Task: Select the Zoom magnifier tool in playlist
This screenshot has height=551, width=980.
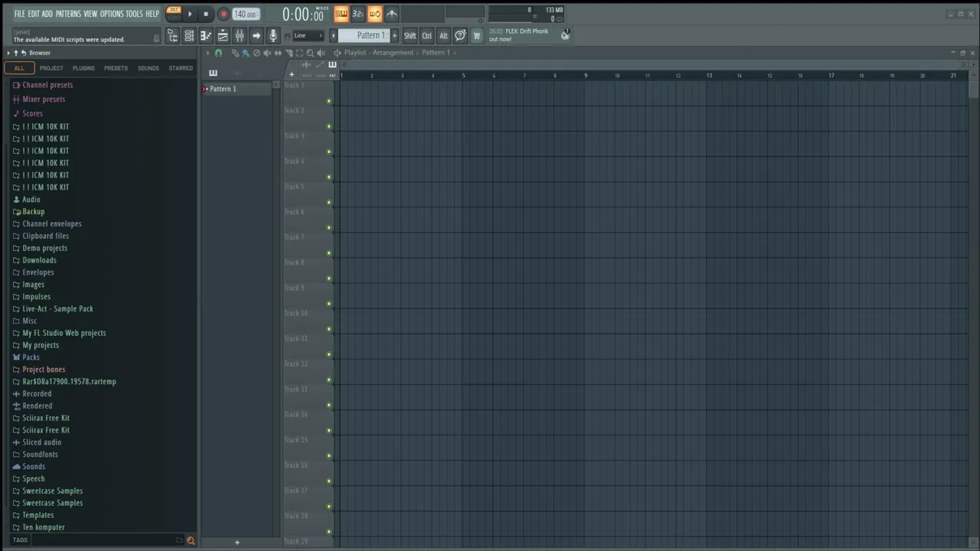Action: tap(310, 53)
